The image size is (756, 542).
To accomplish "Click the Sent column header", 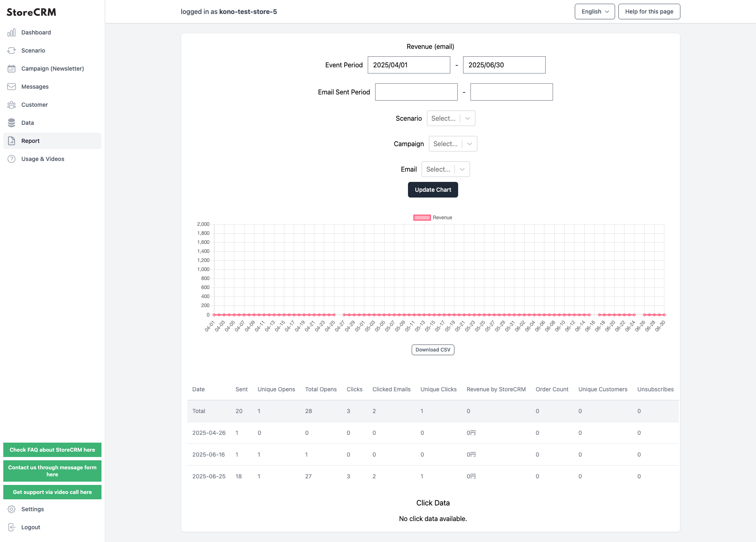I will [242, 389].
